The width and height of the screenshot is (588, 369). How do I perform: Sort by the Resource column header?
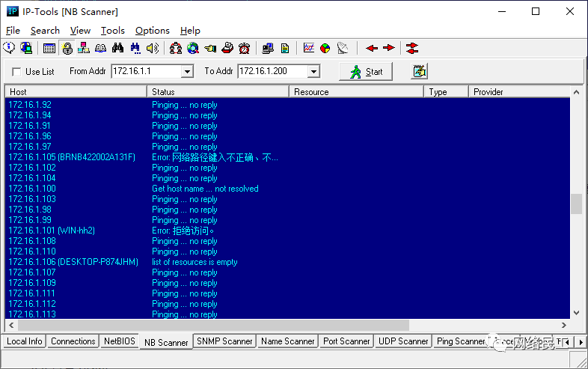(x=356, y=92)
